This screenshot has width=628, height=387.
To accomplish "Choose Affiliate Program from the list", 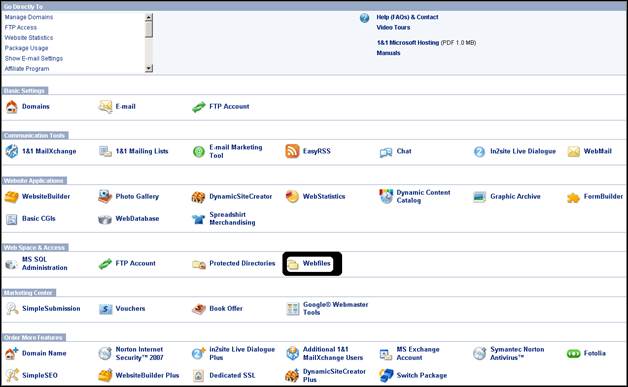I will 27,69.
